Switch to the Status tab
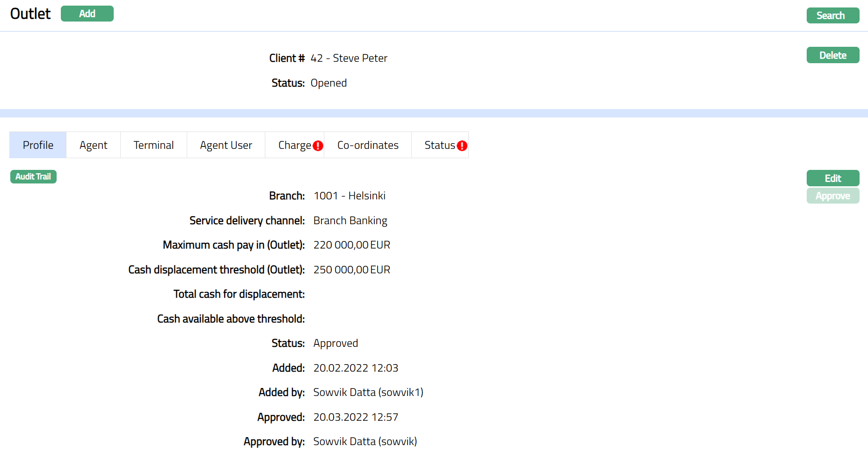Image resolution: width=868 pixels, height=461 pixels. pos(439,146)
